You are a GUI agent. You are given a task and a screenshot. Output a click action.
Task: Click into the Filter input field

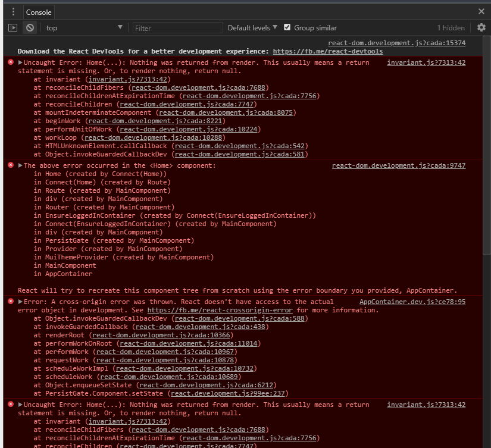click(x=177, y=28)
